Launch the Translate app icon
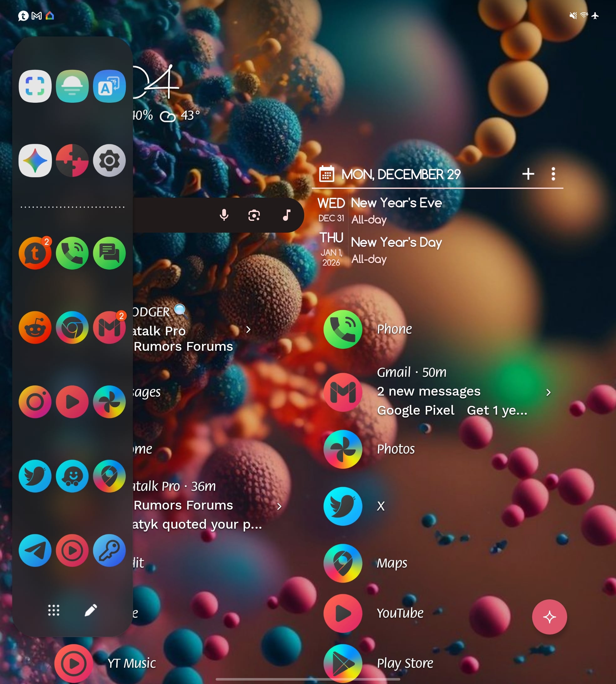This screenshot has width=616, height=684. coord(109,86)
